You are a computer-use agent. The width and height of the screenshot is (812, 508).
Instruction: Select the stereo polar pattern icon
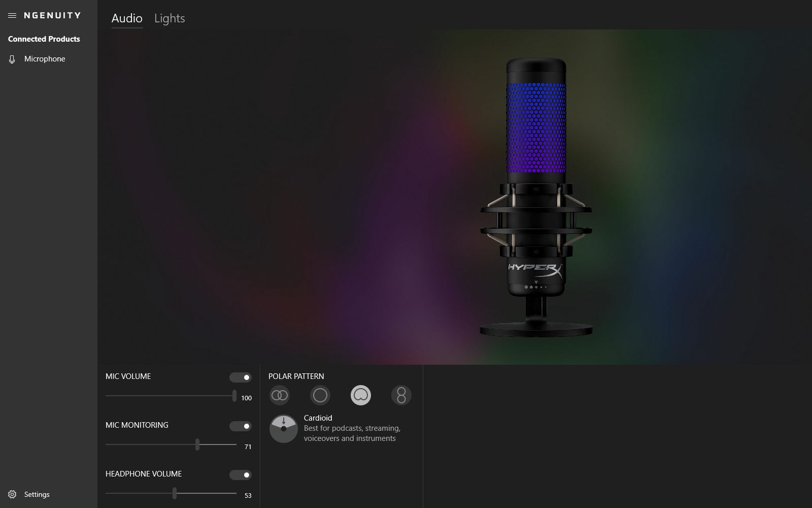pyautogui.click(x=280, y=395)
